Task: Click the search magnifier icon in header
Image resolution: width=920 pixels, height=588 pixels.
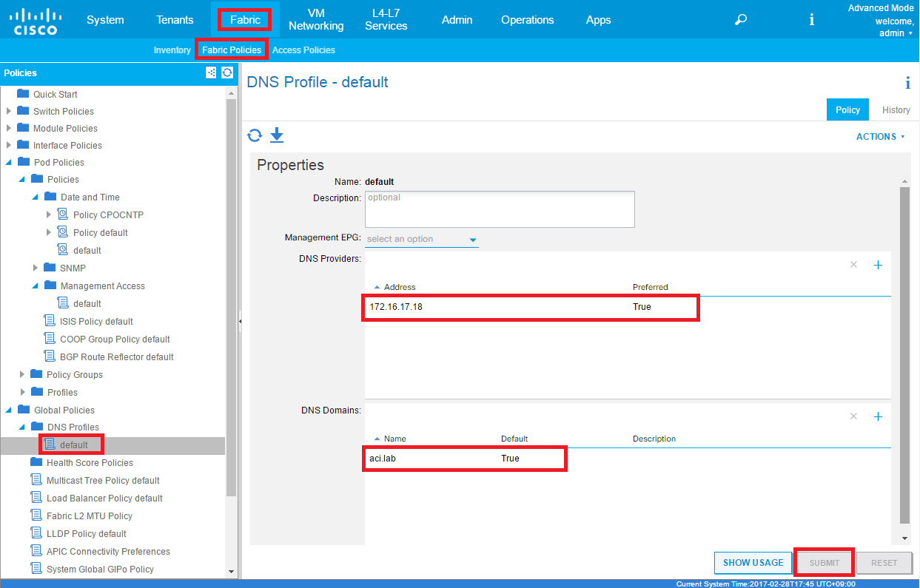Action: 740,20
